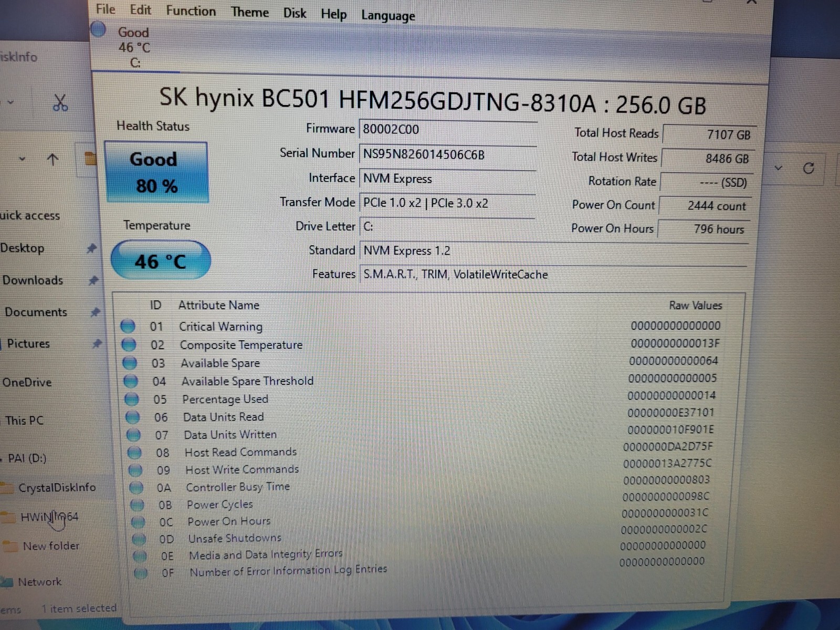840x630 pixels.
Task: Click status circle for Power On Hours attribute
Action: point(138,522)
